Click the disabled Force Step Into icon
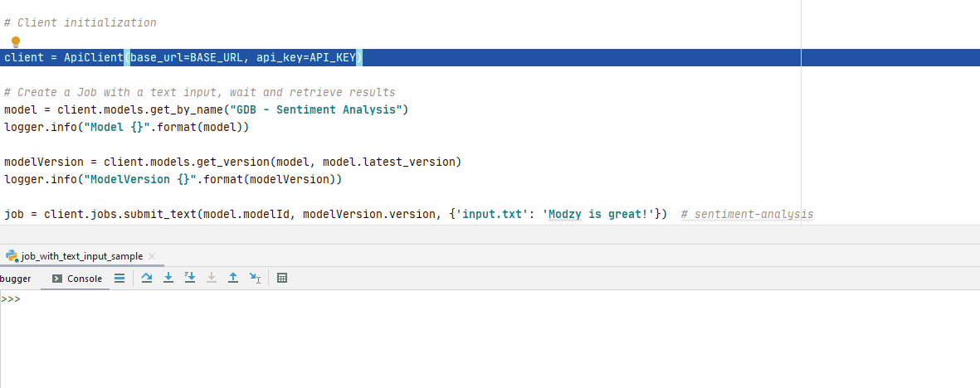980x388 pixels. click(x=212, y=279)
